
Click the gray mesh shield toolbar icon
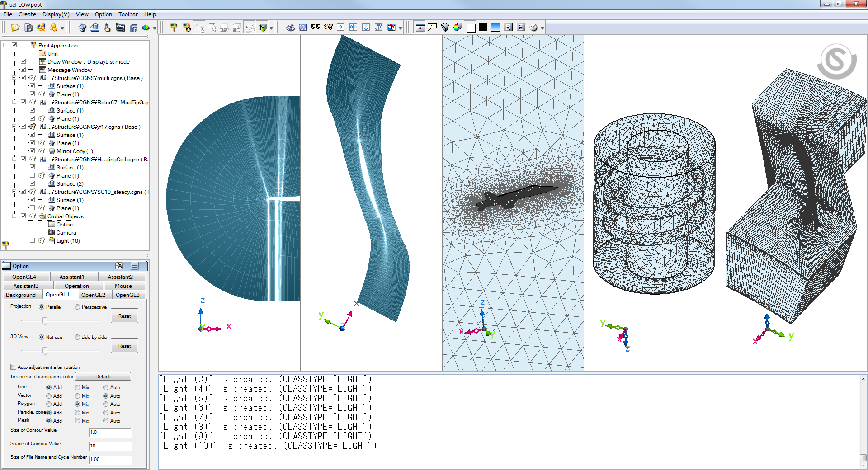(x=445, y=27)
